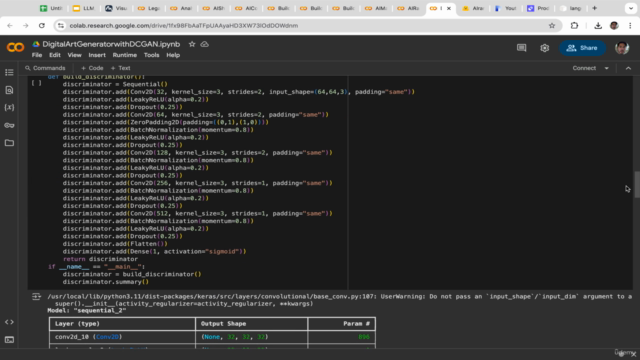Close the active Colab tab
Image resolution: width=640 pixels, height=360 pixels.
click(x=449, y=8)
